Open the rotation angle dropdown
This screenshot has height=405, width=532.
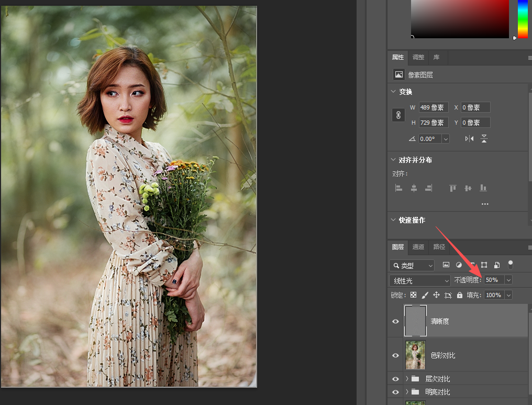446,139
